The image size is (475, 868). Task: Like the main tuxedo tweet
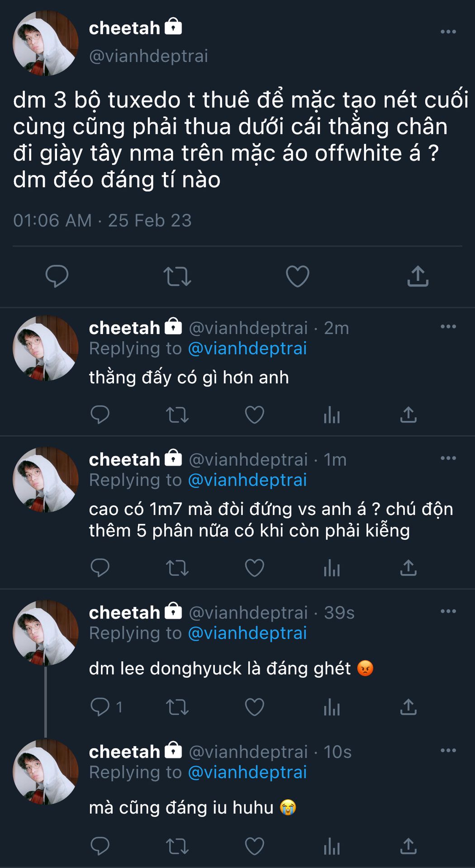click(x=297, y=276)
